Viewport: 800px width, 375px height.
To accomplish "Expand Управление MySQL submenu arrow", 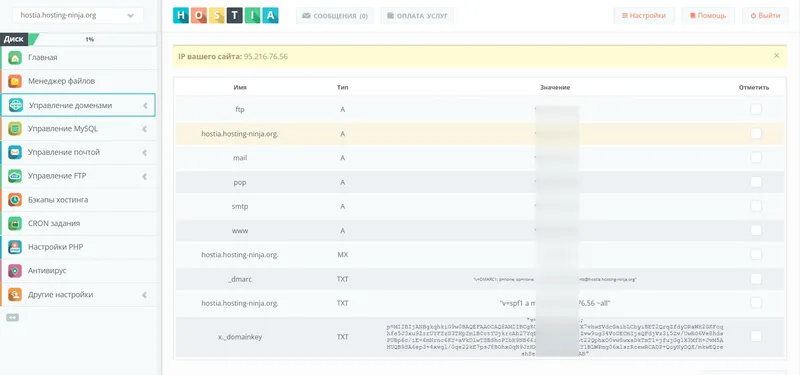I will (x=145, y=129).
